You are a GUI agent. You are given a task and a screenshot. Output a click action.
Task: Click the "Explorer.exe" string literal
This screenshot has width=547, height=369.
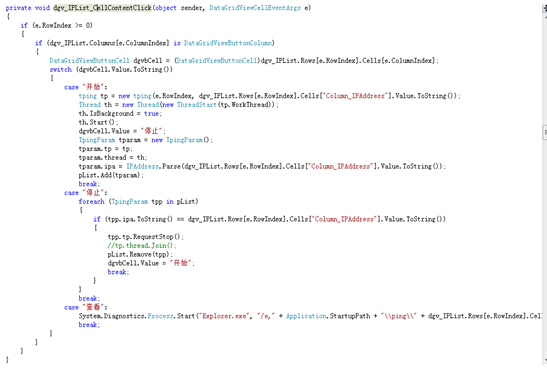pos(224,316)
